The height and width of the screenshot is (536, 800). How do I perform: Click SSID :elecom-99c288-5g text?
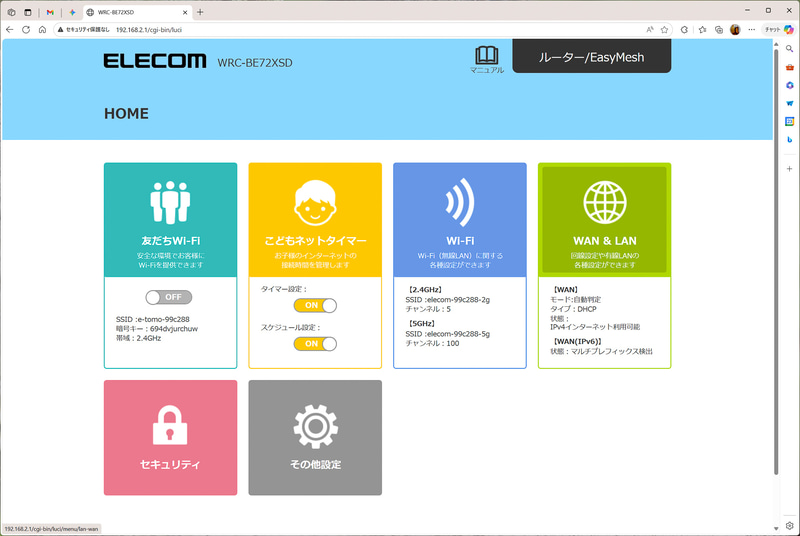click(x=447, y=334)
